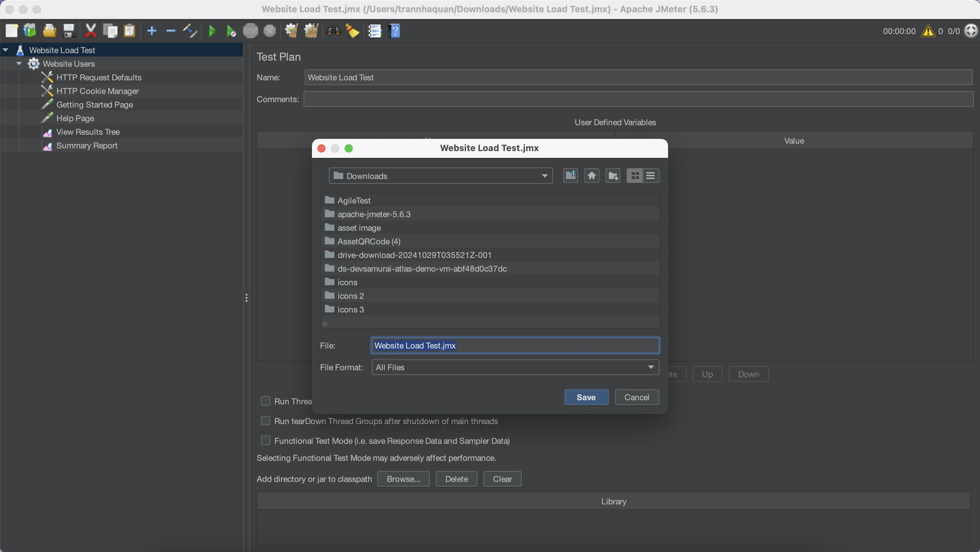980x552 pixels.
Task: Click the Save floppy disk toolbar icon
Action: (68, 31)
